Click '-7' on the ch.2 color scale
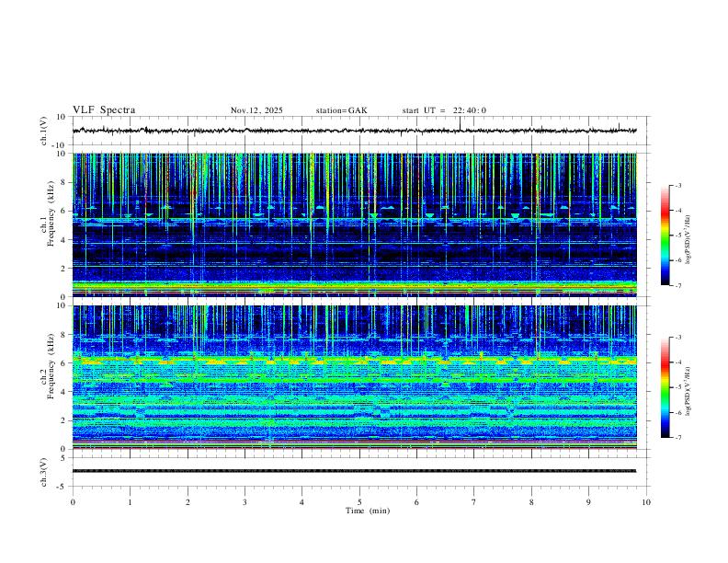 click(x=677, y=438)
